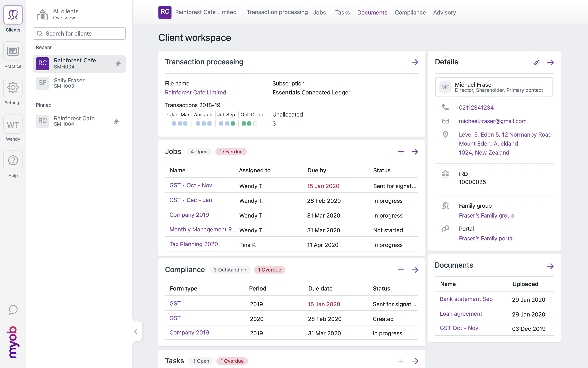Screen dimensions: 588x368
Task: Open Company 2019 compliance form
Action: pos(189,332)
